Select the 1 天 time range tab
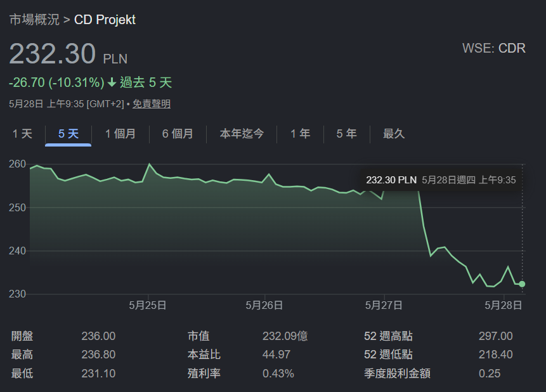546x392 pixels. (x=22, y=134)
